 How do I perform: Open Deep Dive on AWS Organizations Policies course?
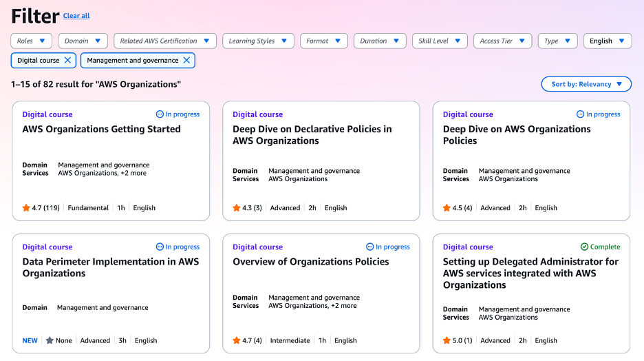[x=517, y=135]
